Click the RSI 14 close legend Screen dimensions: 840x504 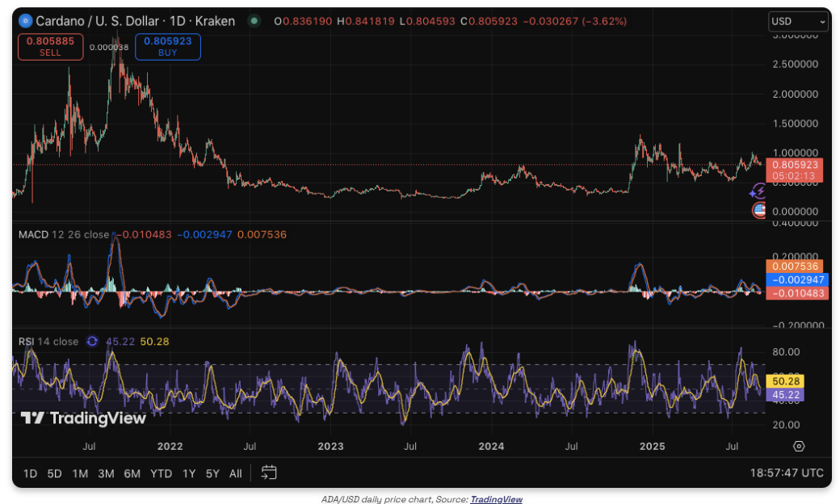click(48, 341)
